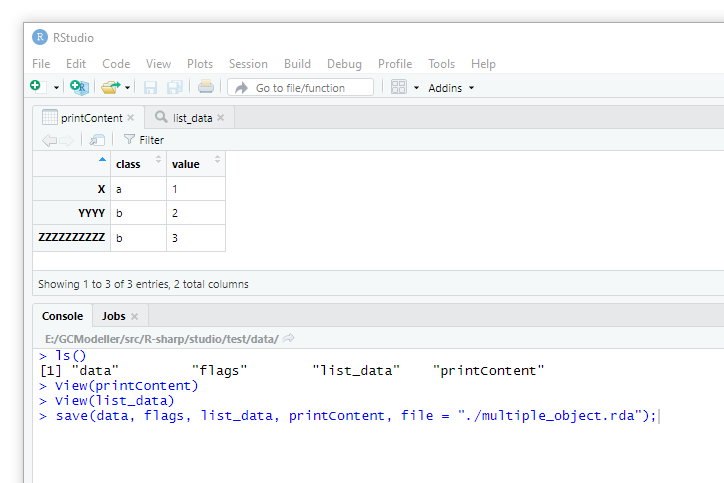The image size is (724, 483).
Task: Open the Addins dropdown
Action: (x=451, y=88)
